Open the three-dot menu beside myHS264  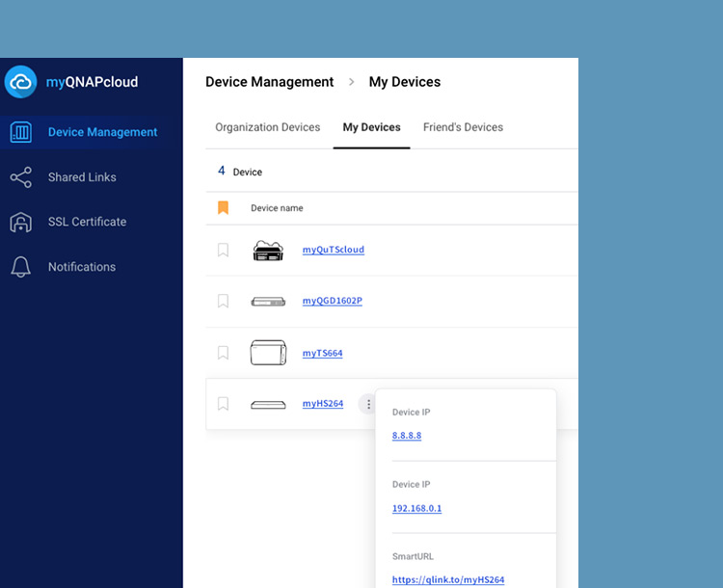pos(366,404)
